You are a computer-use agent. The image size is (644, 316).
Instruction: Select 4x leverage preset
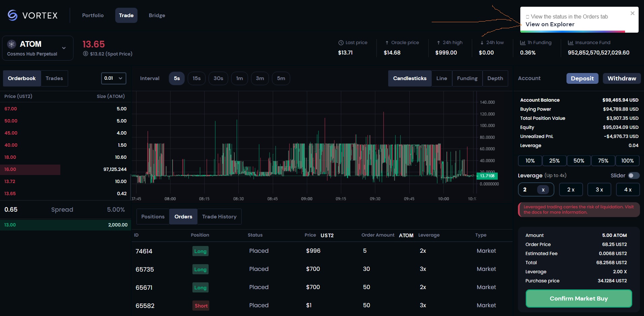tap(627, 190)
